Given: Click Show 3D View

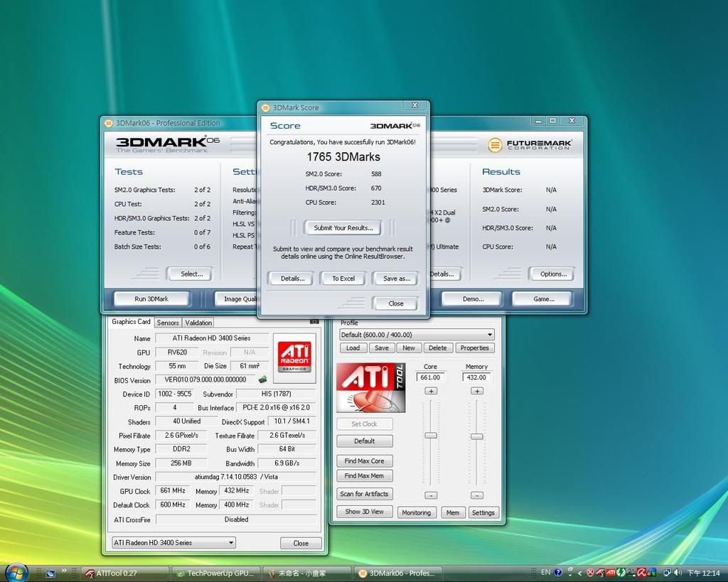Looking at the screenshot, I should pyautogui.click(x=365, y=512).
